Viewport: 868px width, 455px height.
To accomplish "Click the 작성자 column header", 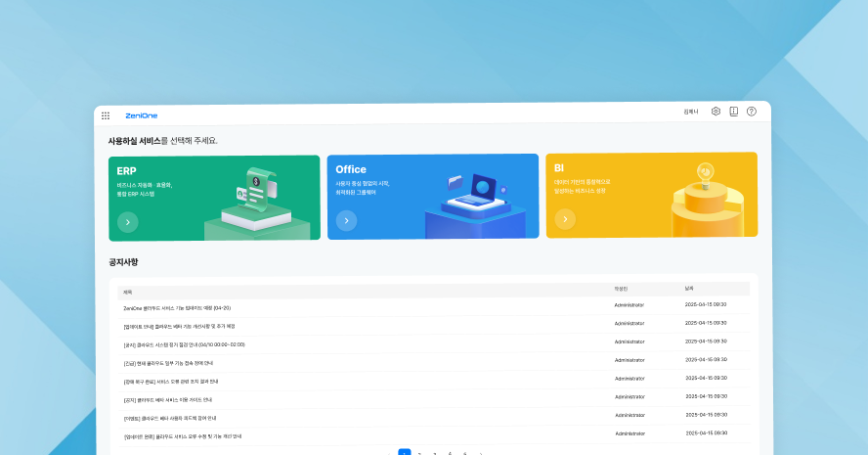I will point(621,289).
